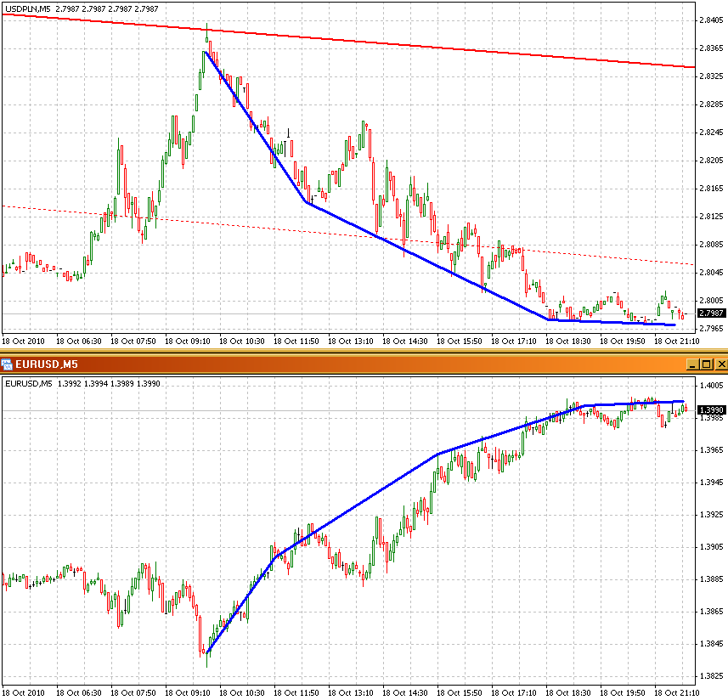Screen dimensions: 728x700
Task: Click the EURUSD,M5 orange title bar text
Action: pos(47,364)
